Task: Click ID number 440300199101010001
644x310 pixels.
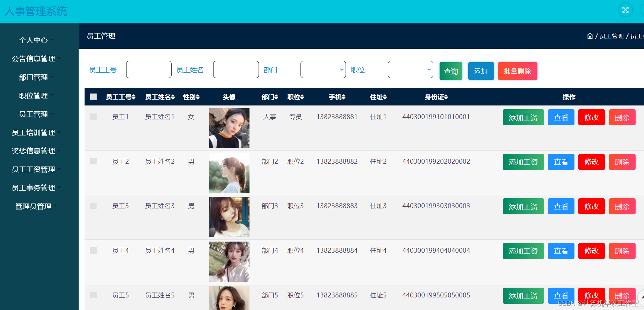Action: (x=436, y=117)
